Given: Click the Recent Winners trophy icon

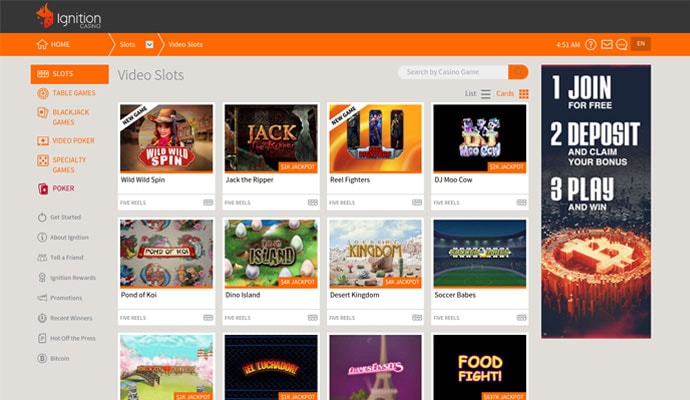Looking at the screenshot, I should [42, 317].
